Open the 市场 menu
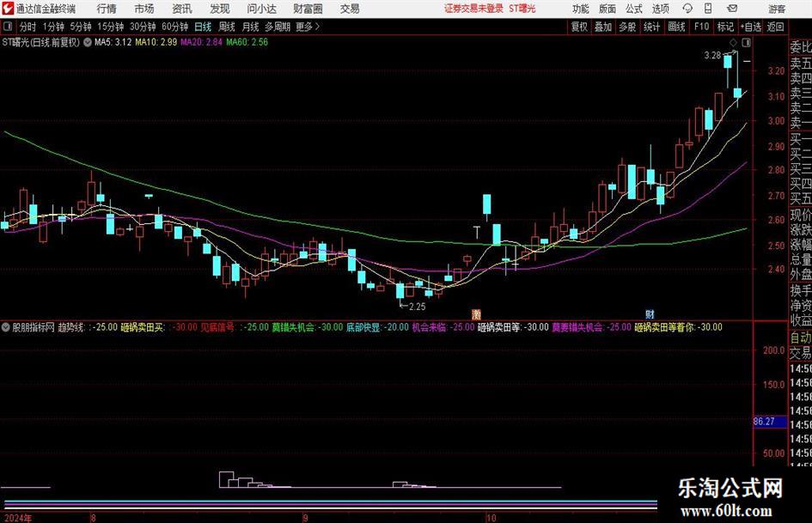Viewport: 812px width, 523px height. click(144, 9)
